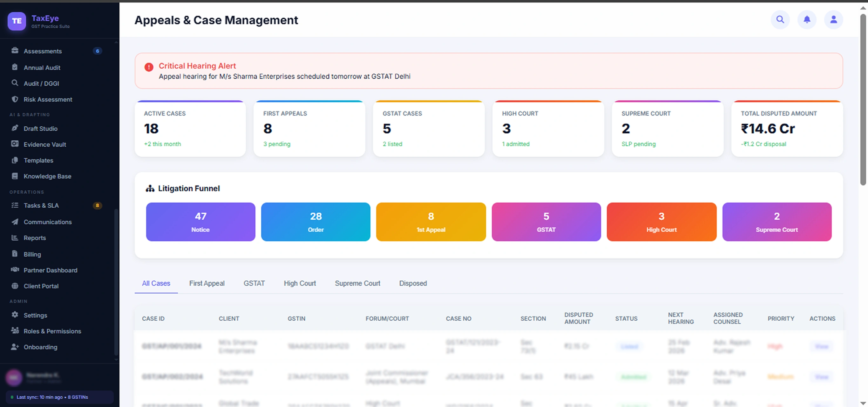
Task: Click the page vertical scrollbar thumb
Action: point(863,98)
